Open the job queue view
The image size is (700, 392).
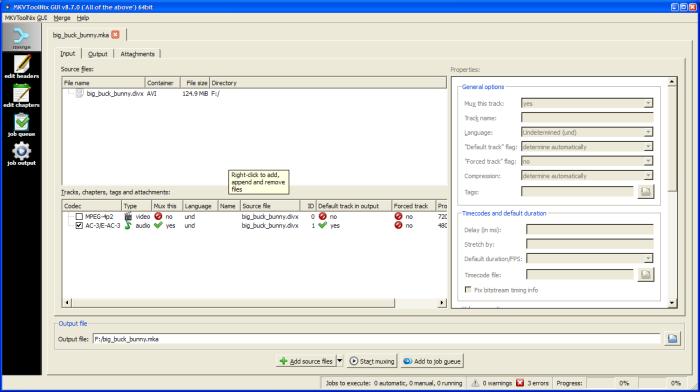21,125
